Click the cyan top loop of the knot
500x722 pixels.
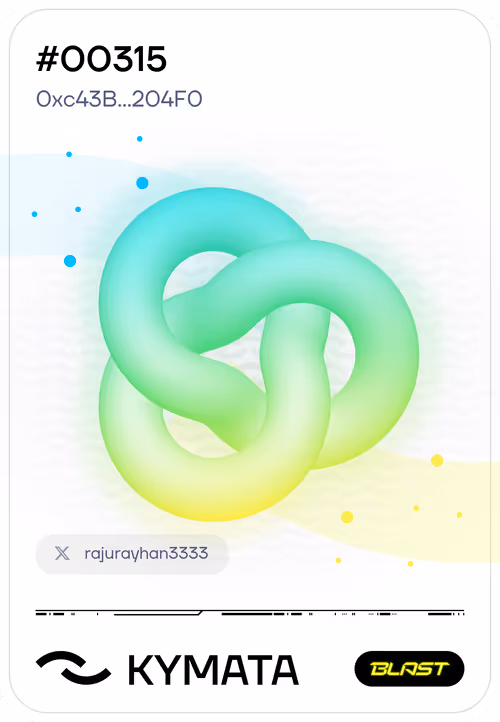203,221
